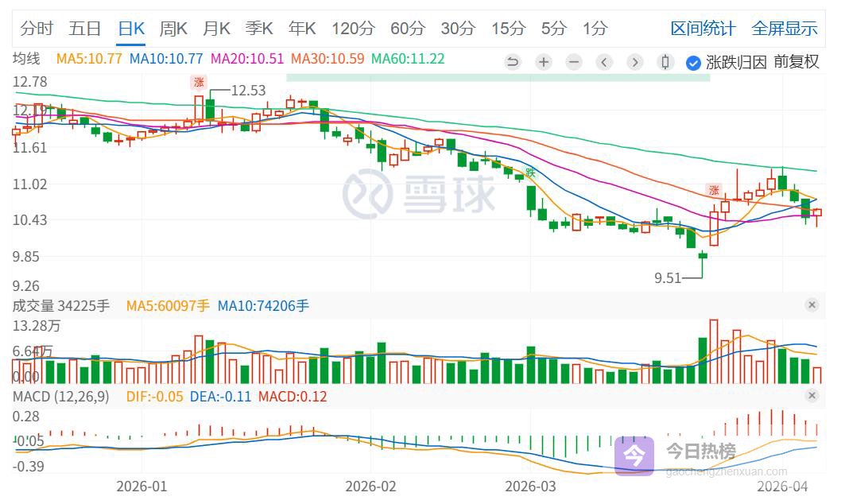Click the reset/undo chart view icon
Screen dimensions: 841x504
pyautogui.click(x=513, y=62)
